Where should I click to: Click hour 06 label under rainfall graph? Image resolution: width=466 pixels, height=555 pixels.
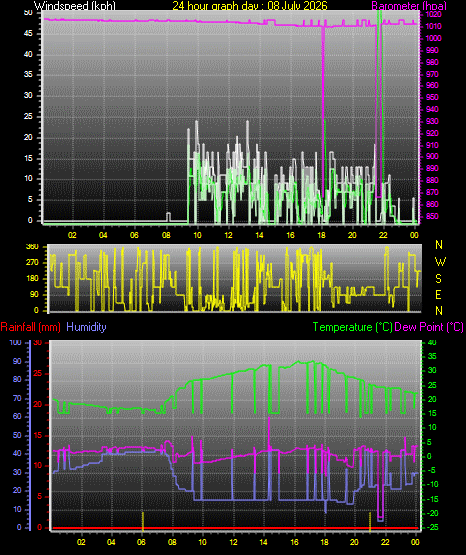(x=141, y=542)
